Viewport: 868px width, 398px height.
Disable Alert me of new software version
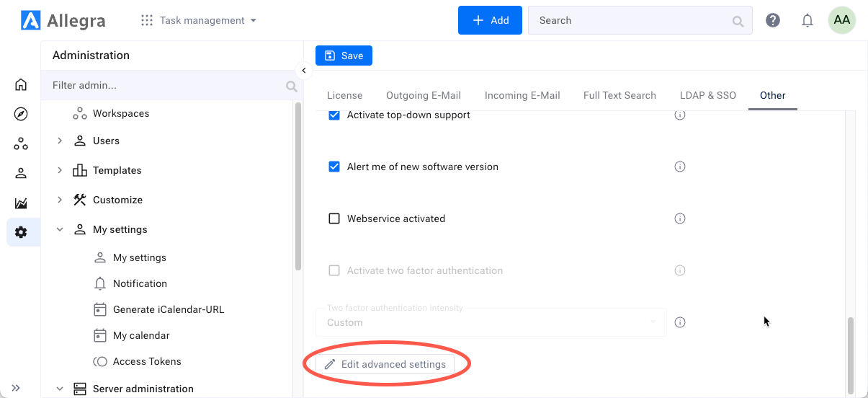334,167
